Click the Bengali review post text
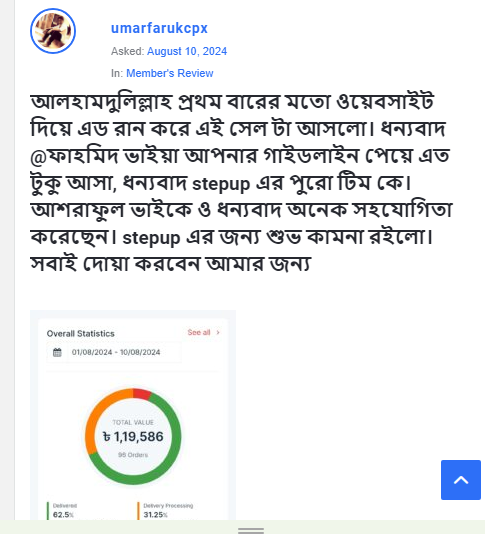The height and width of the screenshot is (534, 485). (241, 183)
